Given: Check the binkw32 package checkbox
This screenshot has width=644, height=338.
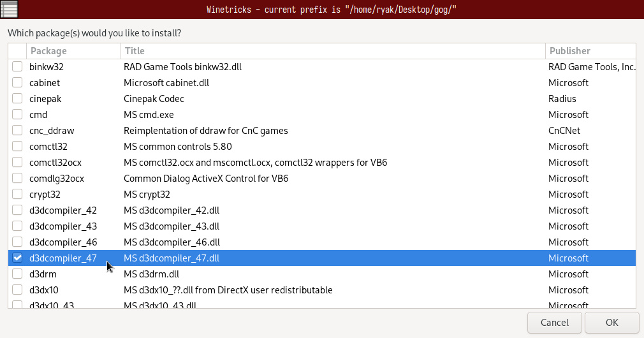Looking at the screenshot, I should (x=17, y=67).
